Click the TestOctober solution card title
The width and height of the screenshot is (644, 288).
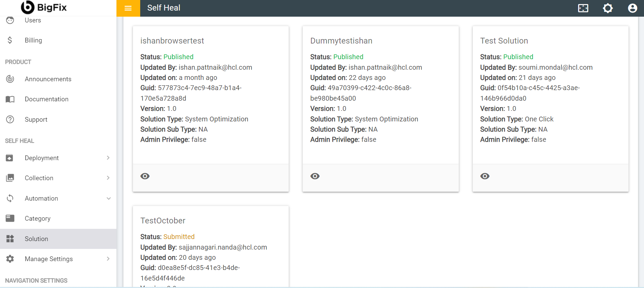pyautogui.click(x=163, y=221)
